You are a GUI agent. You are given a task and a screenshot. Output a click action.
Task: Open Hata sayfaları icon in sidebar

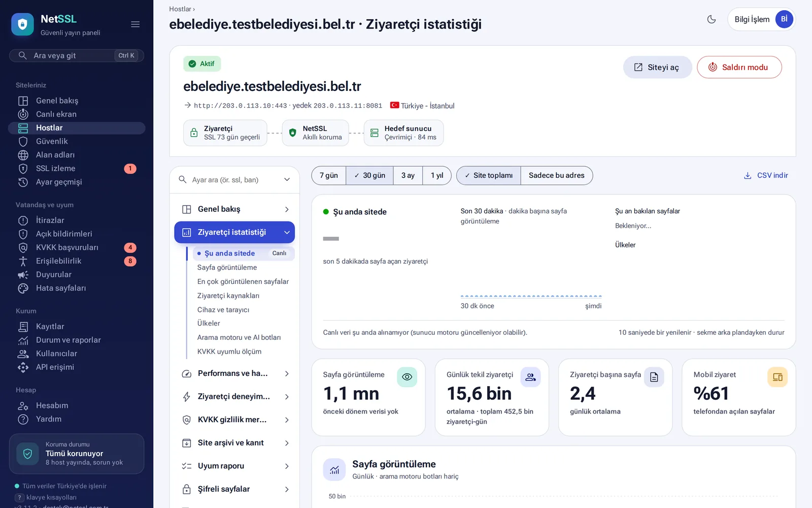click(x=23, y=288)
